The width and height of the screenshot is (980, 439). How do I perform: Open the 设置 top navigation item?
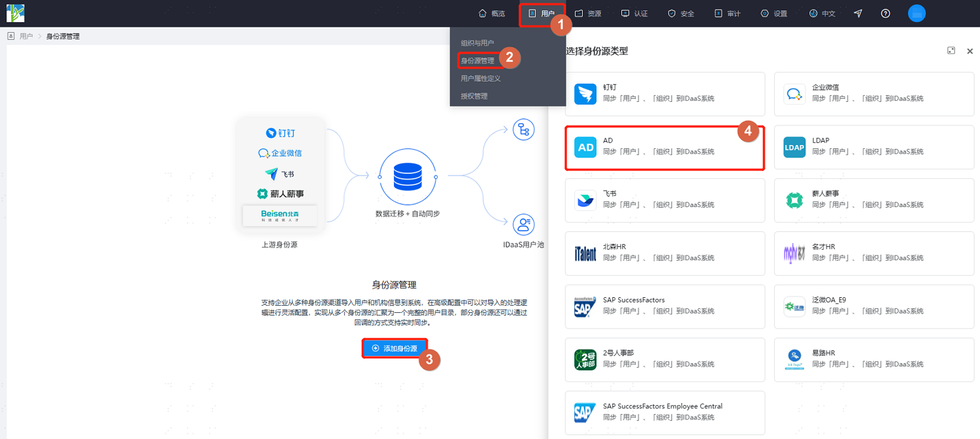click(x=774, y=13)
